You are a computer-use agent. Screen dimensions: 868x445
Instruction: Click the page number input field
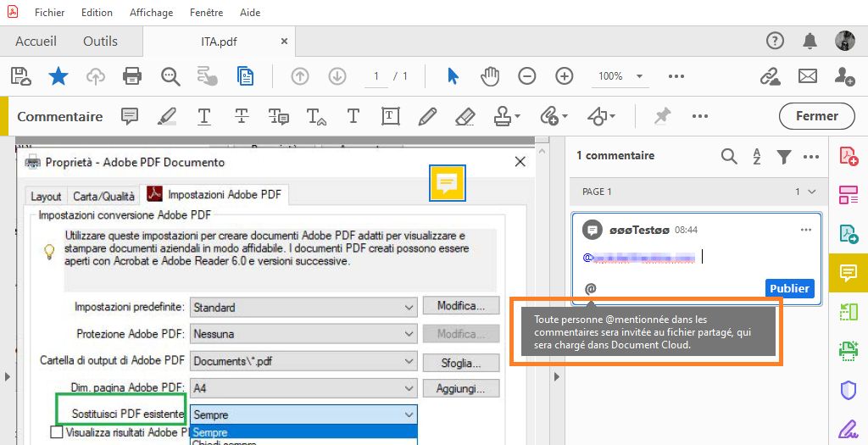[376, 75]
